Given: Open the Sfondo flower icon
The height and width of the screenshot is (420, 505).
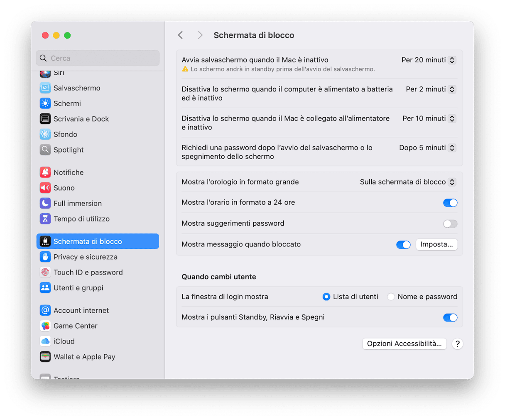Looking at the screenshot, I should coord(45,134).
